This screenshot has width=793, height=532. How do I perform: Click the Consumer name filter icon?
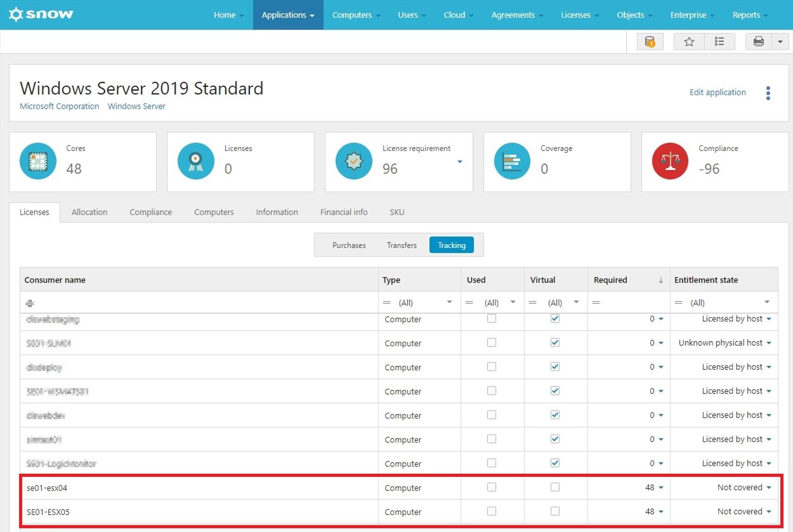pyautogui.click(x=30, y=303)
